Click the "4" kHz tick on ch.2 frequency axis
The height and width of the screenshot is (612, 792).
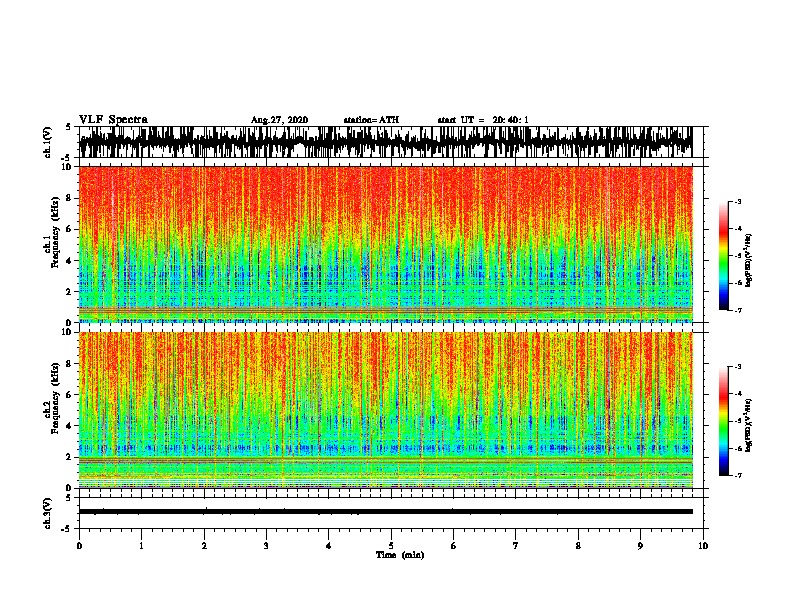(x=71, y=426)
